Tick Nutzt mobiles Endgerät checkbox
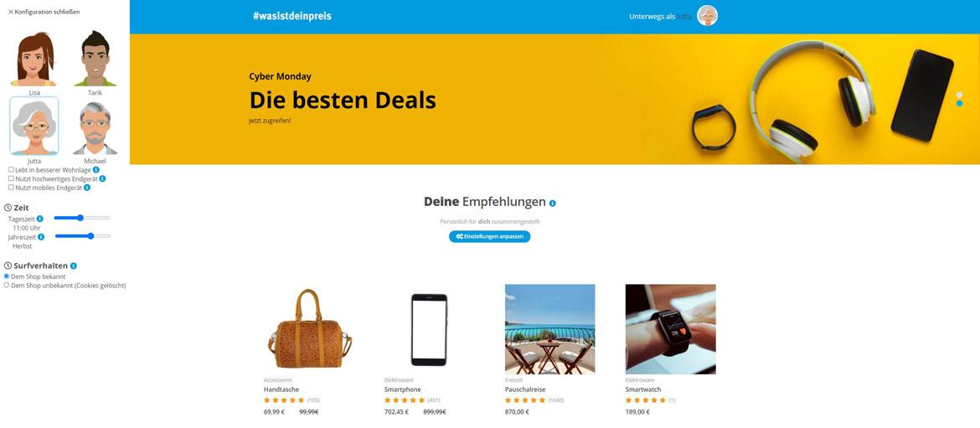This screenshot has width=980, height=428. tap(11, 187)
